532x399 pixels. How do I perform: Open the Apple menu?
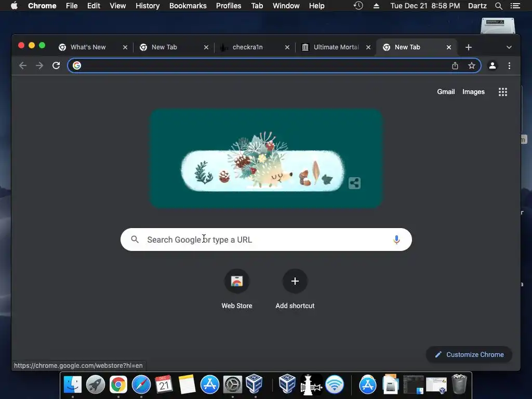click(x=14, y=6)
